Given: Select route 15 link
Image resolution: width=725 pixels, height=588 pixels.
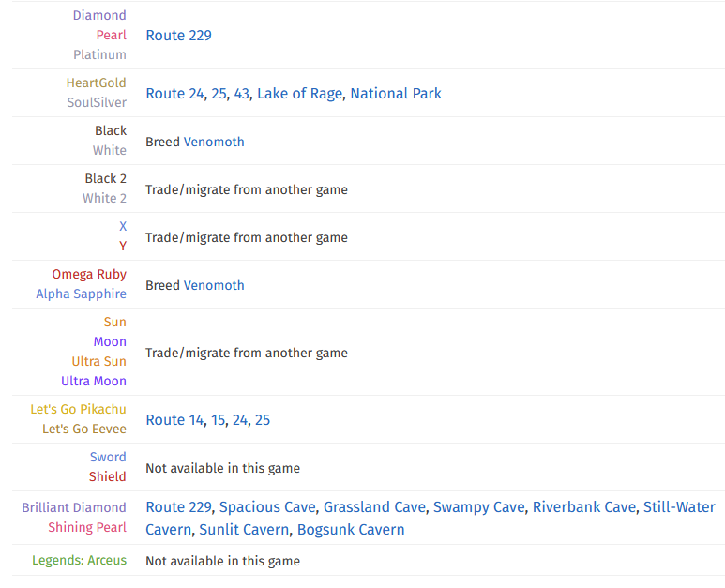Looking at the screenshot, I should [x=218, y=420].
